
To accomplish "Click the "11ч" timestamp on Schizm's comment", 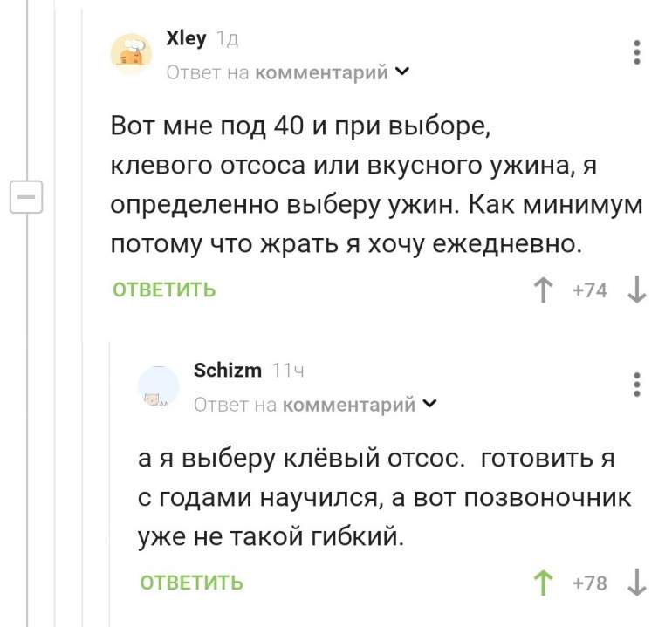I will pyautogui.click(x=287, y=371).
